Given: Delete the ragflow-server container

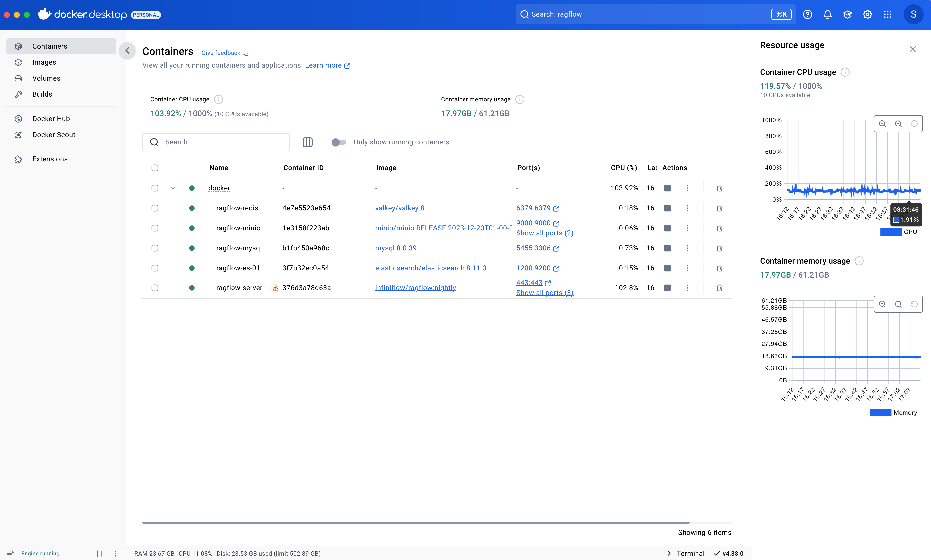Looking at the screenshot, I should 719,288.
